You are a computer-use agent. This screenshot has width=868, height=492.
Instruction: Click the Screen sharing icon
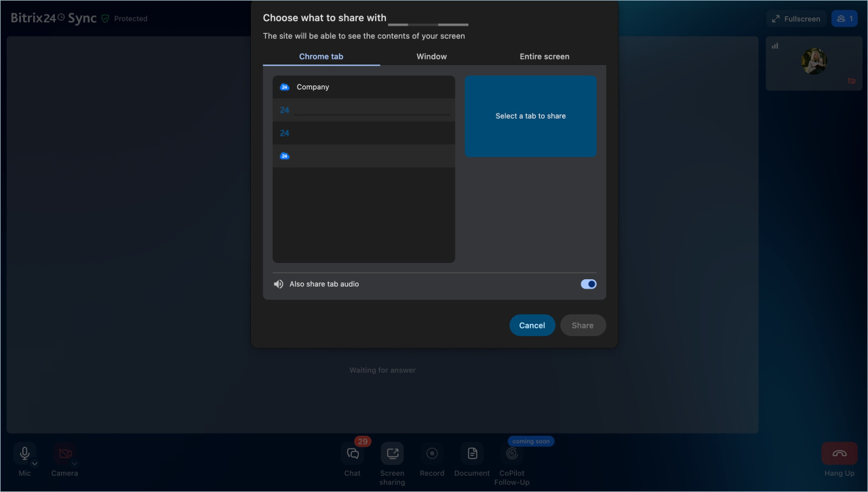tap(392, 453)
